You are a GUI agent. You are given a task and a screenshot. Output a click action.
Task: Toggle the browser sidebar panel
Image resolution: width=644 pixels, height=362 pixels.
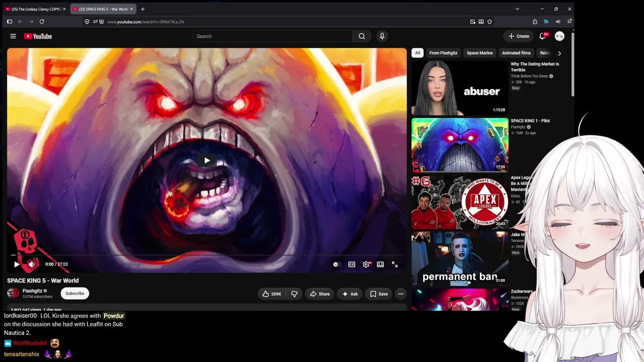click(x=9, y=22)
